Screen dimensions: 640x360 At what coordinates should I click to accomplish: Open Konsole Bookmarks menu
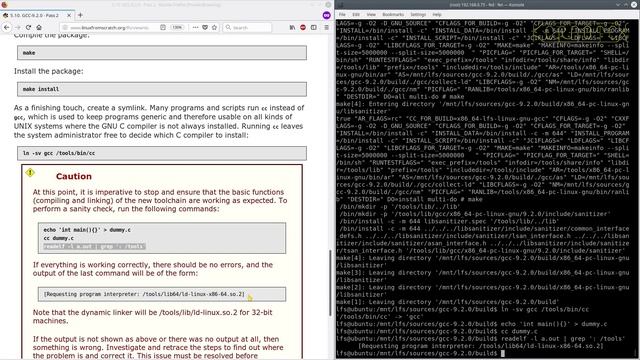point(393,14)
